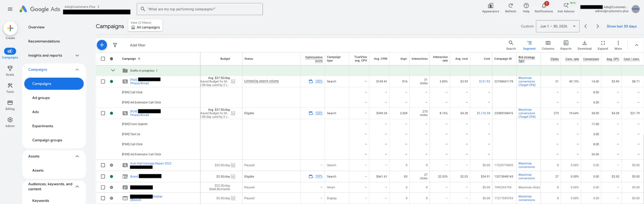Select the Brand campaign checkbox
This screenshot has height=204, width=644.
coord(103,176)
